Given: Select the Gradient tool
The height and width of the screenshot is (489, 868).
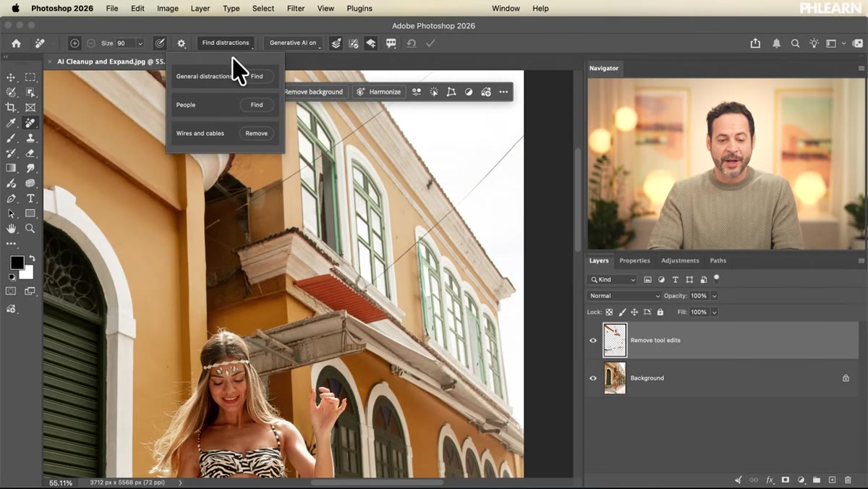Looking at the screenshot, I should (x=11, y=169).
